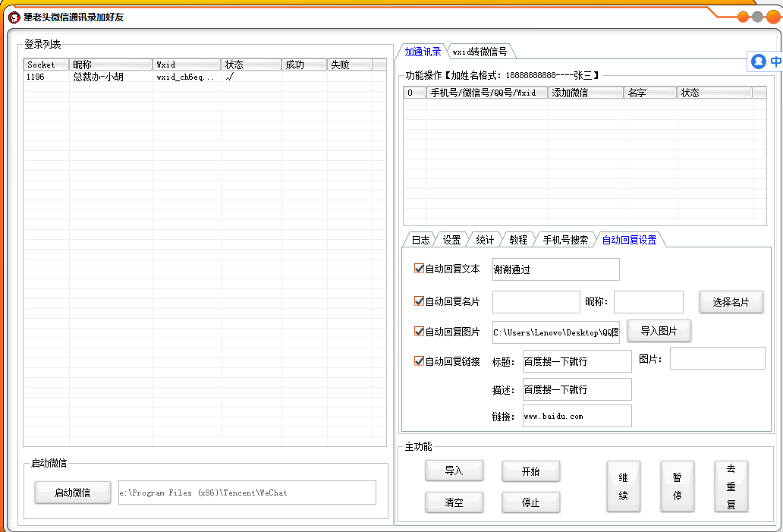
Task: Click the Socket column header
Action: [46, 65]
